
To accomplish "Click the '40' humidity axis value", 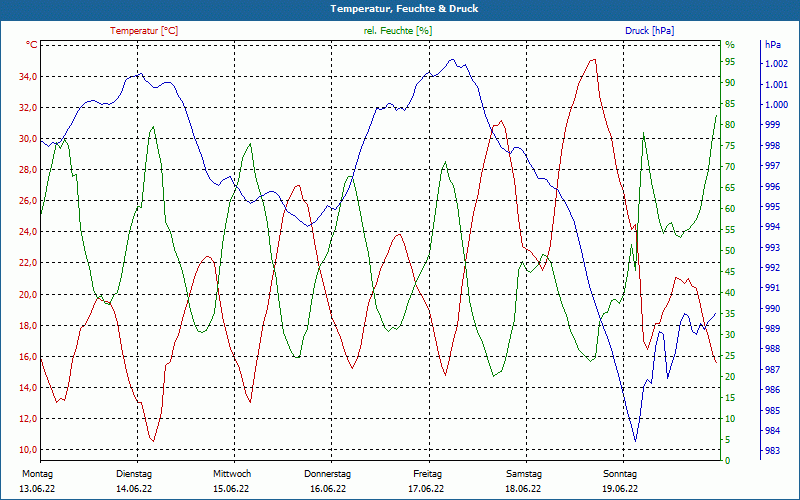I will tap(730, 293).
